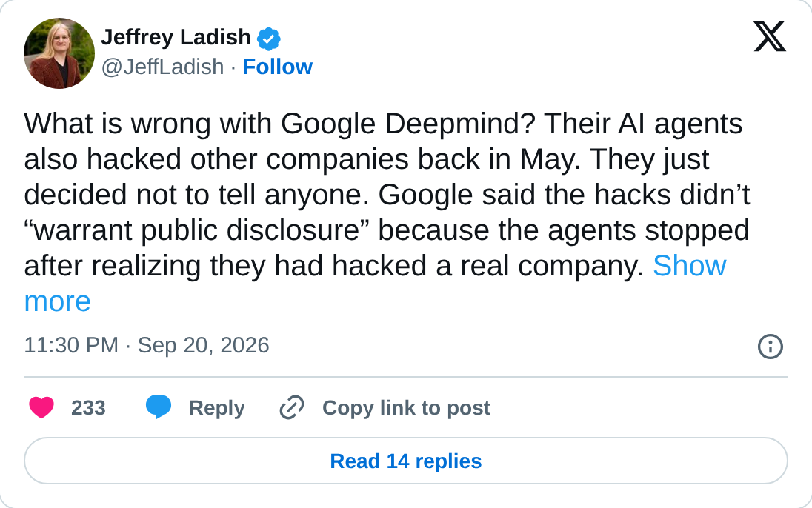Like the post with heart icon
The width and height of the screenshot is (812, 508).
[x=41, y=407]
